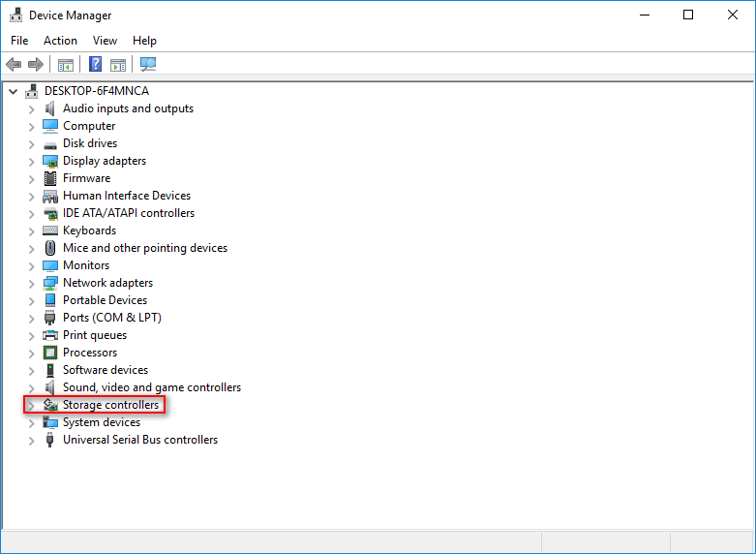The width and height of the screenshot is (756, 554).
Task: Click the Back arrow toolbar icon
Action: click(x=14, y=64)
